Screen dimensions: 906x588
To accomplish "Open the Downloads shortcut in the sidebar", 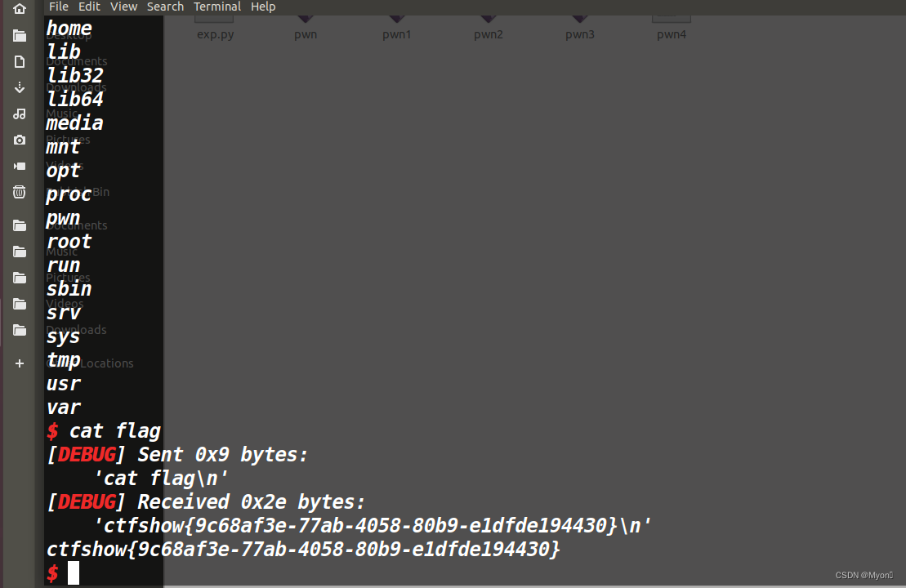I will click(x=20, y=87).
